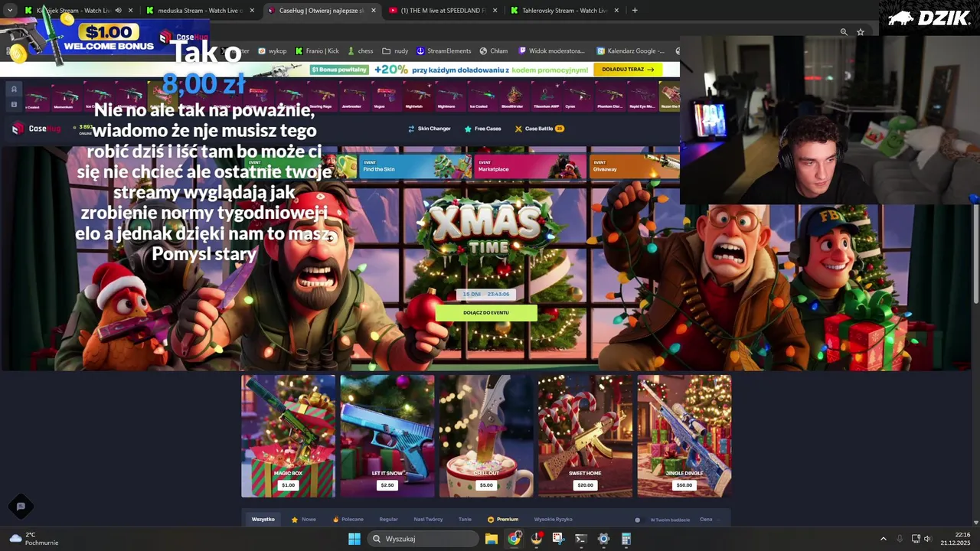Open the Kalendarz Google bookmark

[632, 51]
